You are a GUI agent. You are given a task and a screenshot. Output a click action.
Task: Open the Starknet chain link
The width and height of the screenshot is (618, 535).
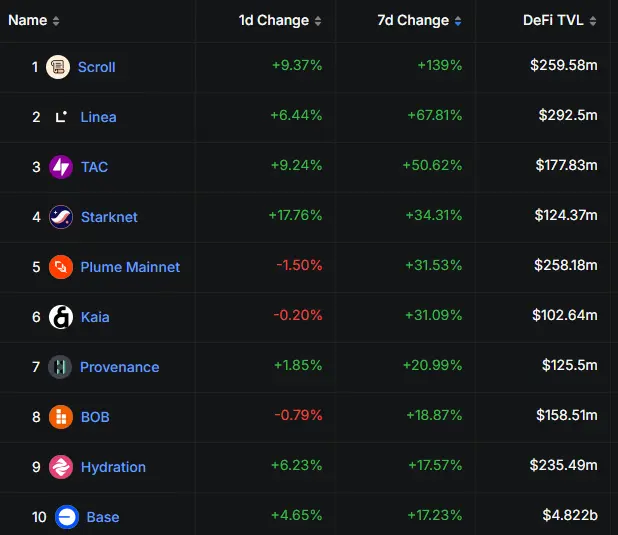tap(109, 217)
